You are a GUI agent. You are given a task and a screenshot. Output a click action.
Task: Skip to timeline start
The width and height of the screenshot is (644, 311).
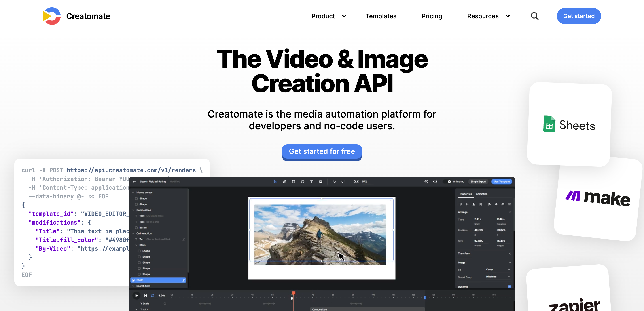coord(146,296)
